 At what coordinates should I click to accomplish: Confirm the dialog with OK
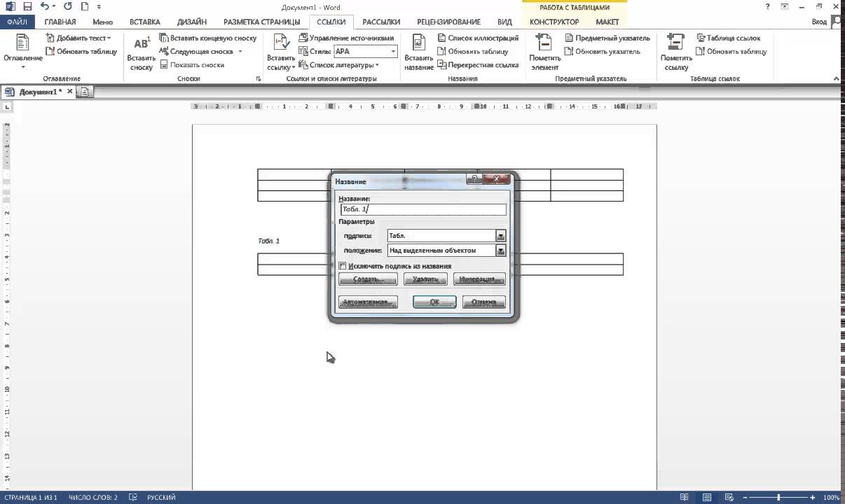pyautogui.click(x=434, y=302)
